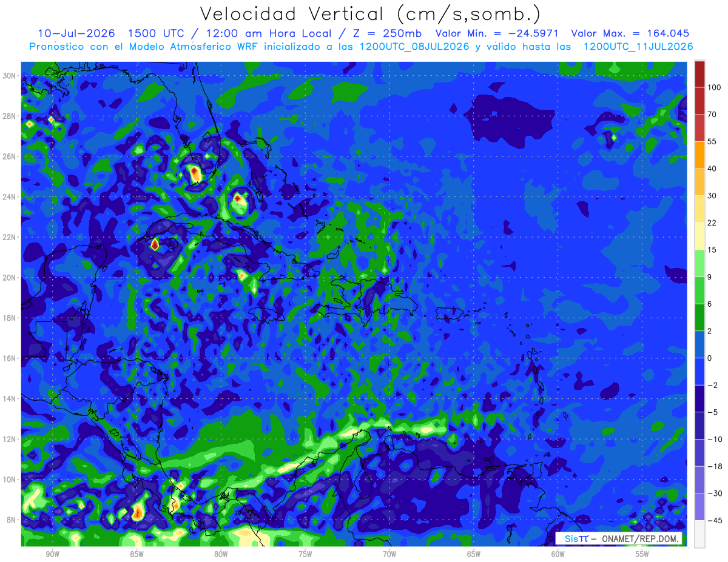
Task: Click the latitude label "12N"
Action: tap(10, 439)
